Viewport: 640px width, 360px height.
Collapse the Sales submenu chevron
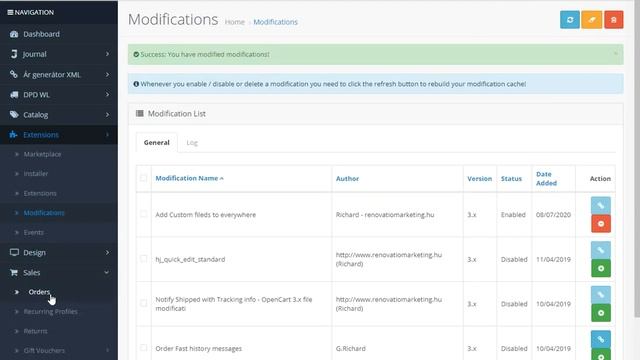(107, 272)
